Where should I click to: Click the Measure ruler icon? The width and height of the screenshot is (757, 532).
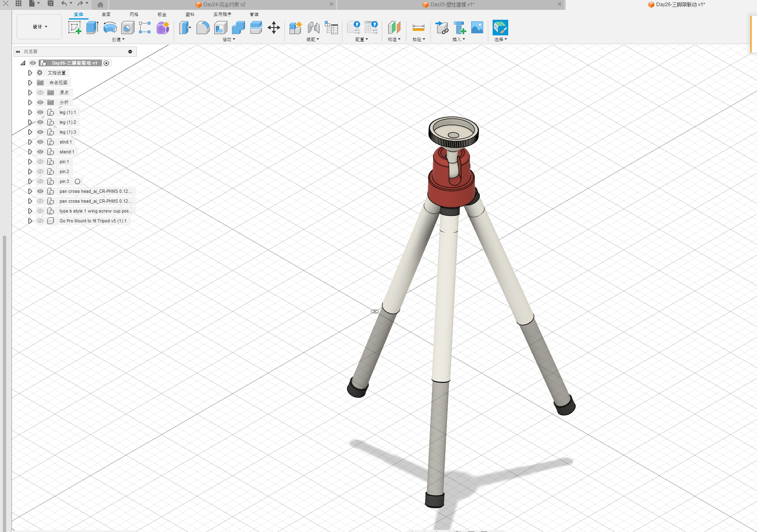[418, 28]
